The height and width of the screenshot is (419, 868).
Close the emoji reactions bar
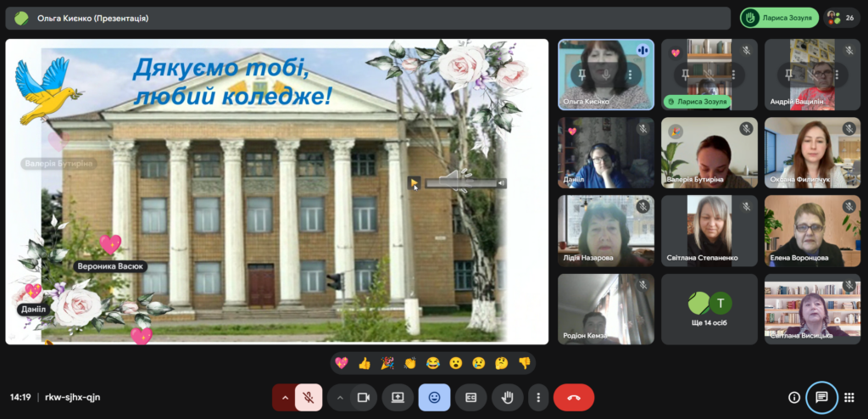(434, 397)
